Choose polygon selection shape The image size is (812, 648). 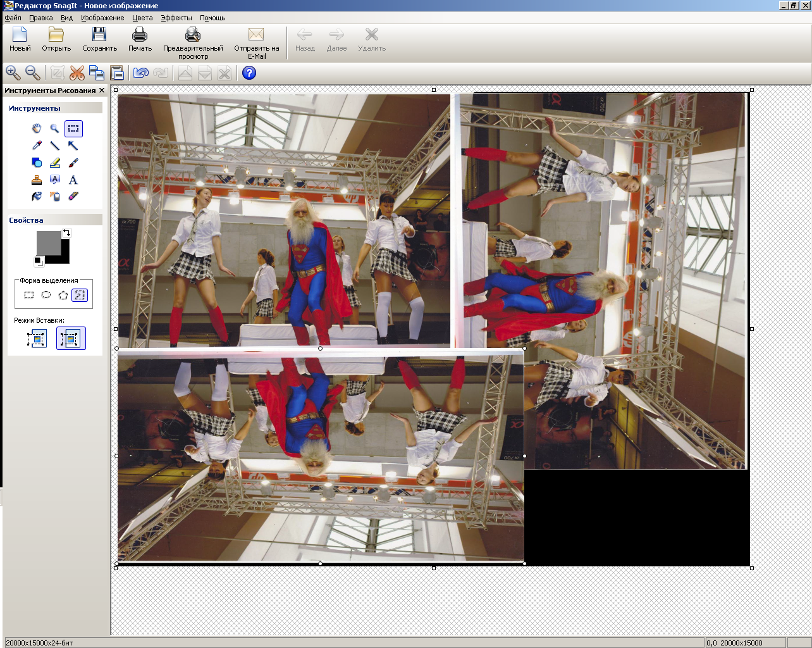click(63, 295)
